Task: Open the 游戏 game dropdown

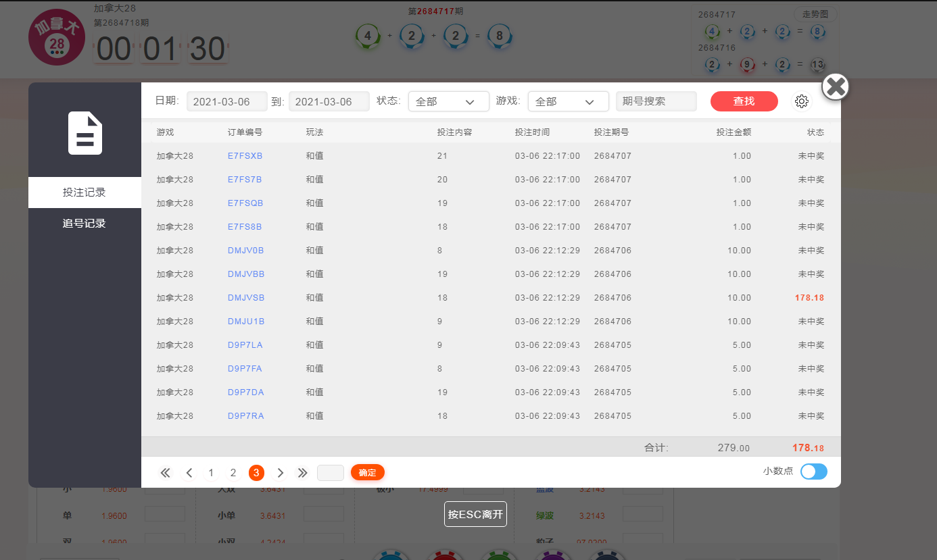Action: [x=568, y=101]
